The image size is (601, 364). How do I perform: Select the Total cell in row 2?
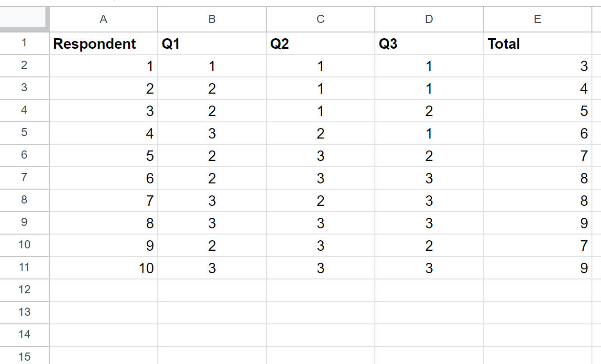[x=538, y=66]
